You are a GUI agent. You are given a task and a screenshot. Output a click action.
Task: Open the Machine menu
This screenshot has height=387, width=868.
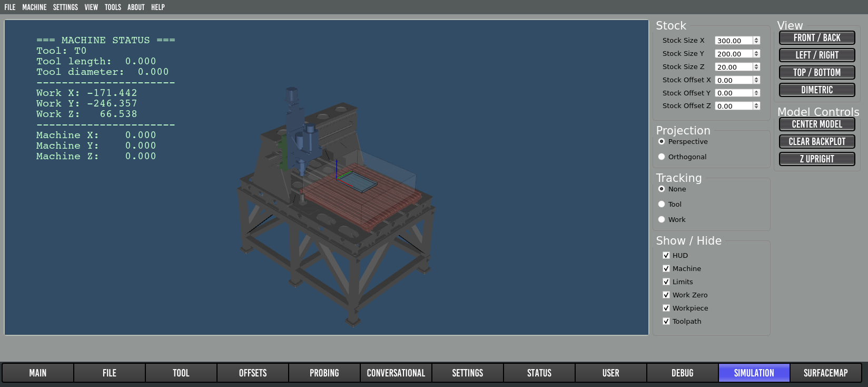pos(34,7)
